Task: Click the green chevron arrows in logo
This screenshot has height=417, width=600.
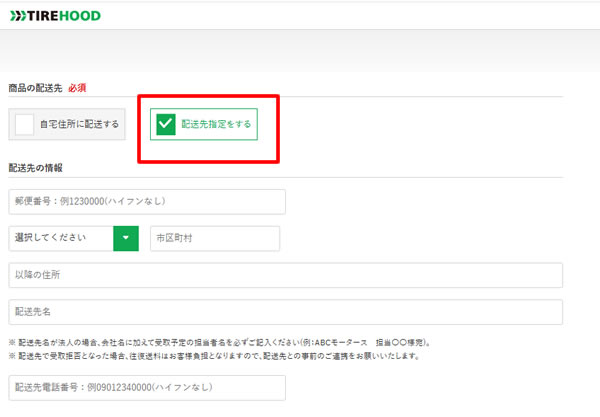Action: 17,16
